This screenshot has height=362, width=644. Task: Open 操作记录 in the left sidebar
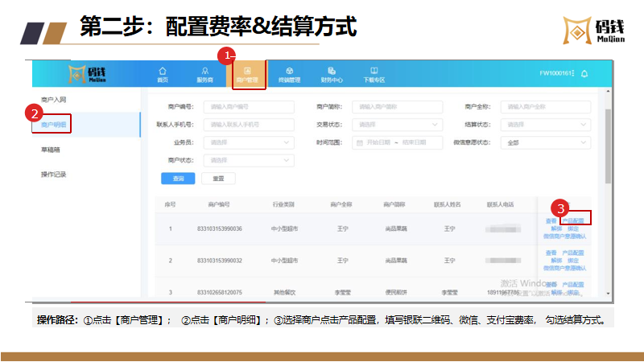(52, 174)
